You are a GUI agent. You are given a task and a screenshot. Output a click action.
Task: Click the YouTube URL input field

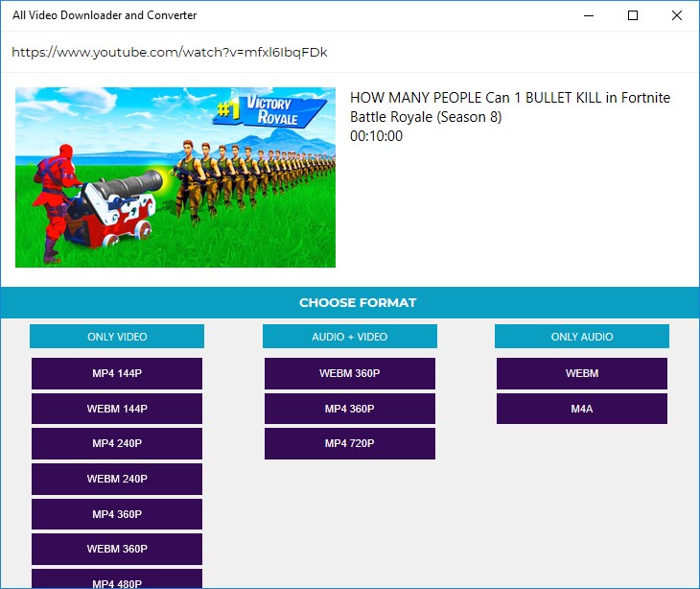pos(350,52)
